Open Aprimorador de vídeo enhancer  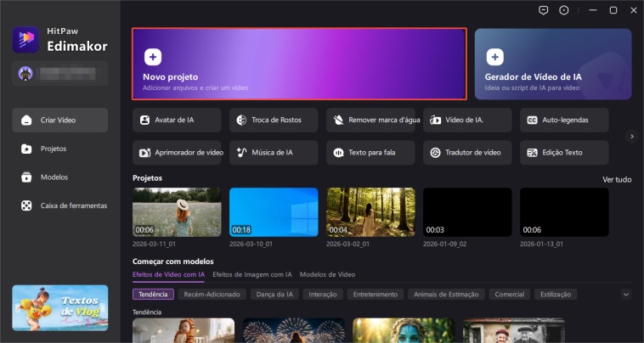pyautogui.click(x=177, y=153)
